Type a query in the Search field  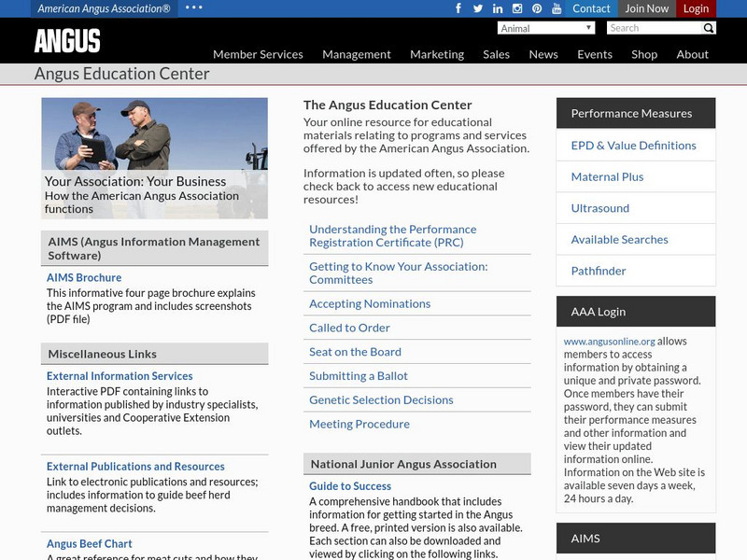(654, 28)
